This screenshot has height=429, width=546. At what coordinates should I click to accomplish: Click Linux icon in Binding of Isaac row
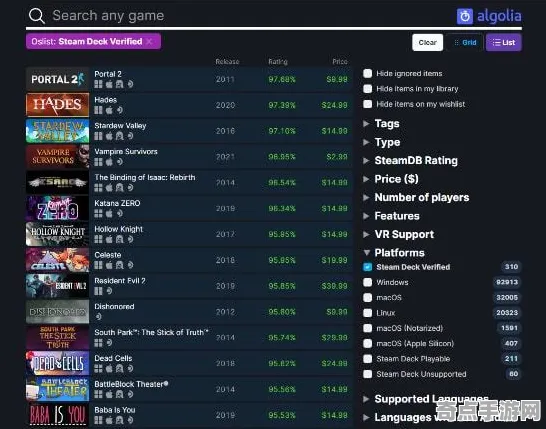[119, 188]
